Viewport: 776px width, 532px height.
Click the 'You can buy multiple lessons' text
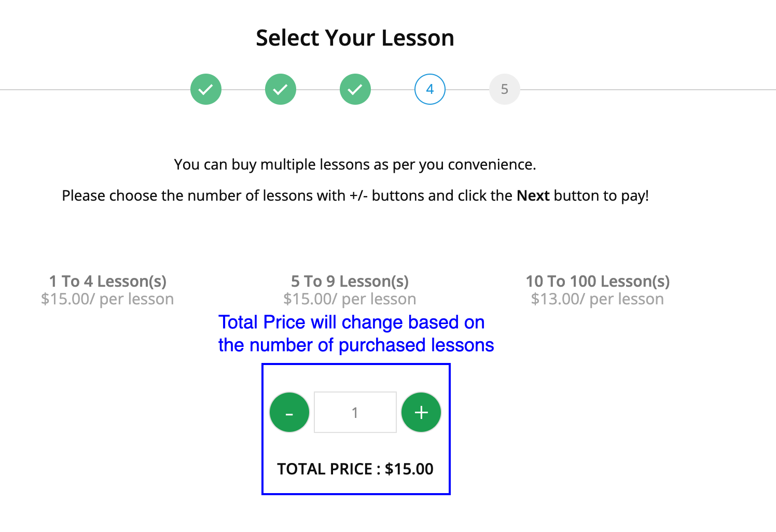click(355, 164)
